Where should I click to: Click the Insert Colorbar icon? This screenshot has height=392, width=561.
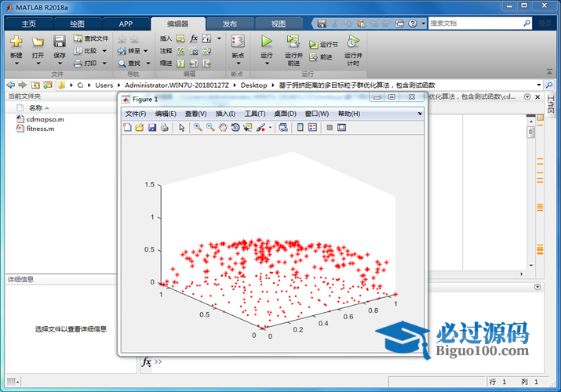pyautogui.click(x=300, y=128)
